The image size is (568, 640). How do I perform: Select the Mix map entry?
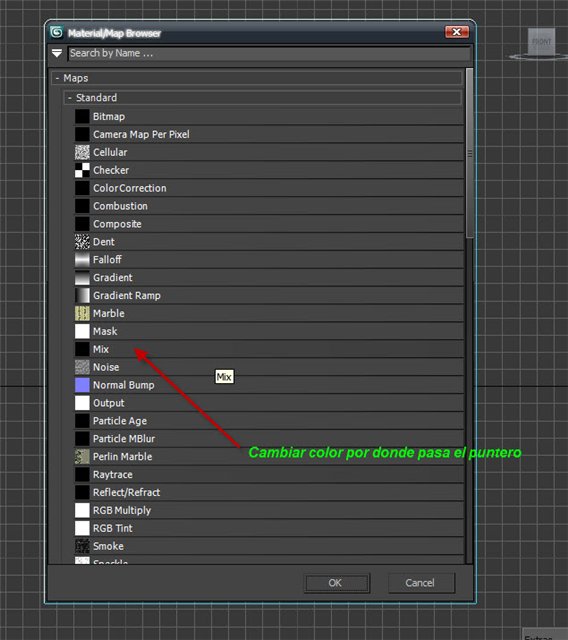pyautogui.click(x=269, y=349)
